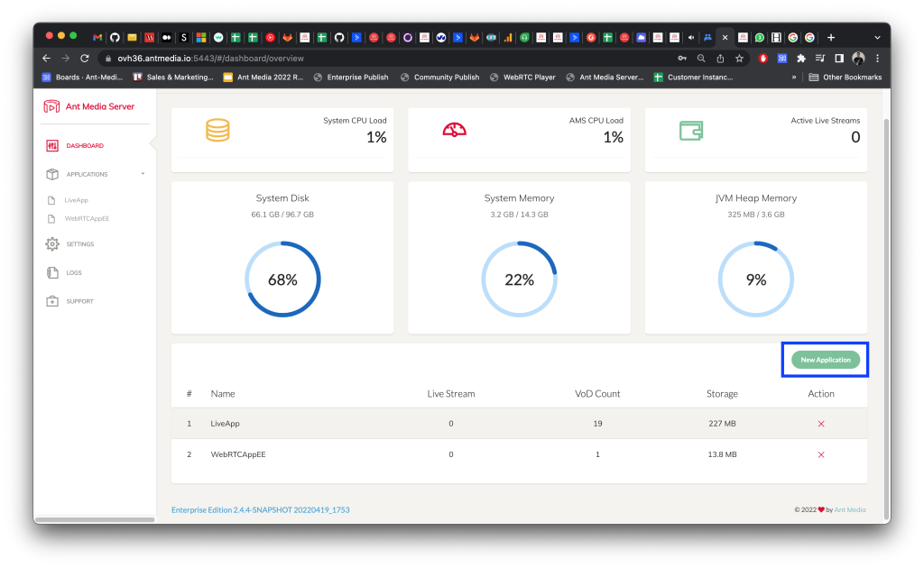Click the VoD Count column header
This screenshot has height=568, width=924.
tap(597, 394)
